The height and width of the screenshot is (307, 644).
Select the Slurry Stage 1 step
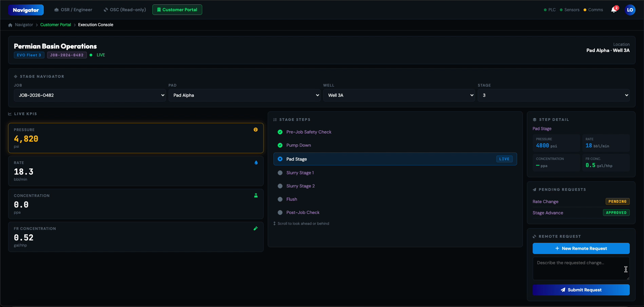tap(395, 173)
